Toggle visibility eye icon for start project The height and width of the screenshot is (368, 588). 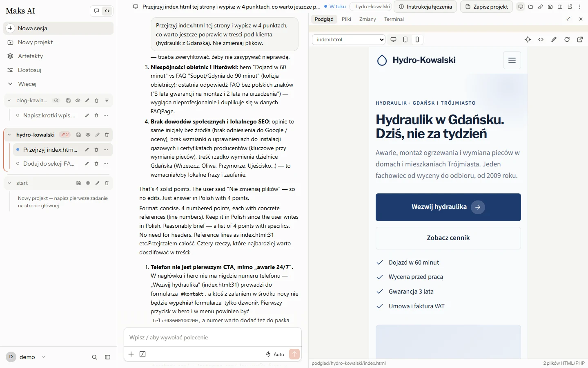point(88,183)
